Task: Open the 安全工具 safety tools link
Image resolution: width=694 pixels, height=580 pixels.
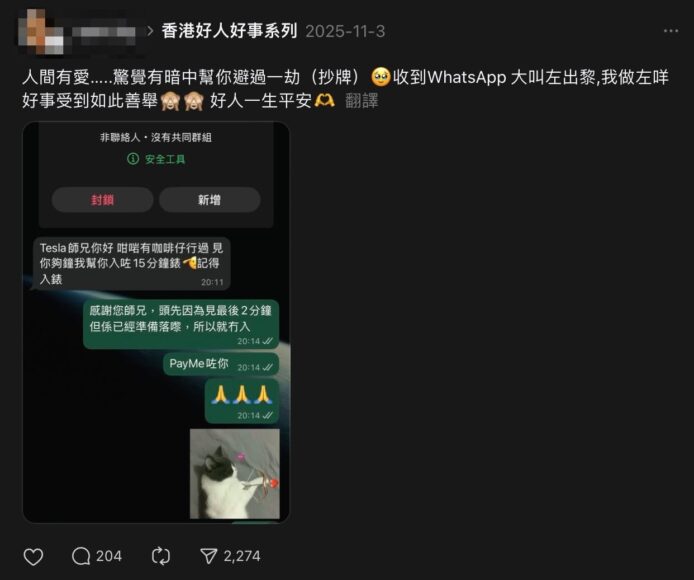Action: (x=165, y=159)
